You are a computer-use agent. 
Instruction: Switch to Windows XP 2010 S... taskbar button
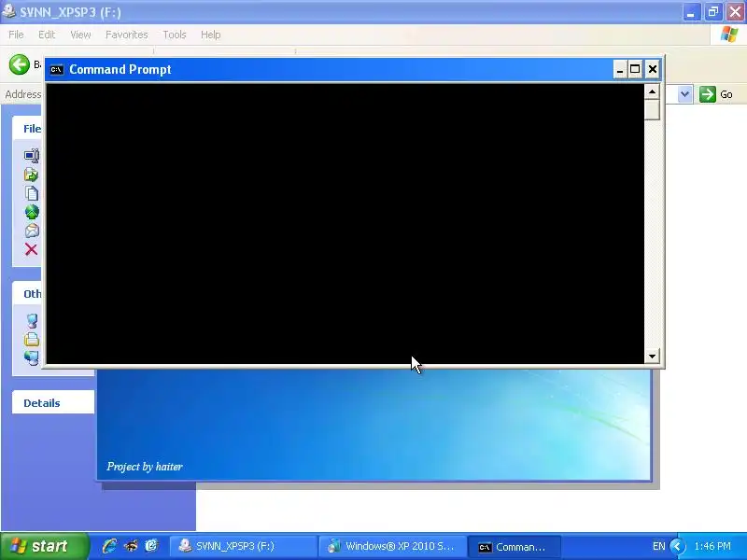391,546
